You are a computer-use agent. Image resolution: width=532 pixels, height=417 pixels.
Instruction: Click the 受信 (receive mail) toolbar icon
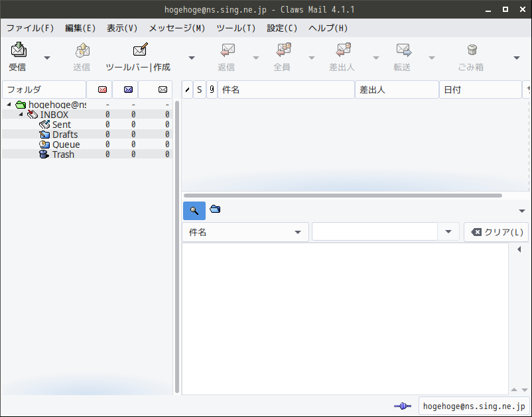pyautogui.click(x=19, y=50)
